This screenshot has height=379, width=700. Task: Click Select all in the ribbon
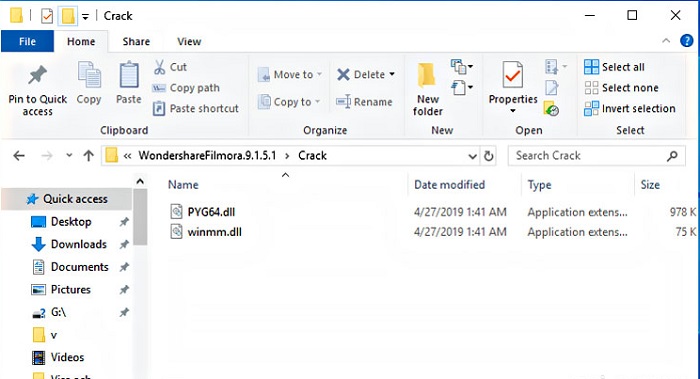(x=615, y=67)
